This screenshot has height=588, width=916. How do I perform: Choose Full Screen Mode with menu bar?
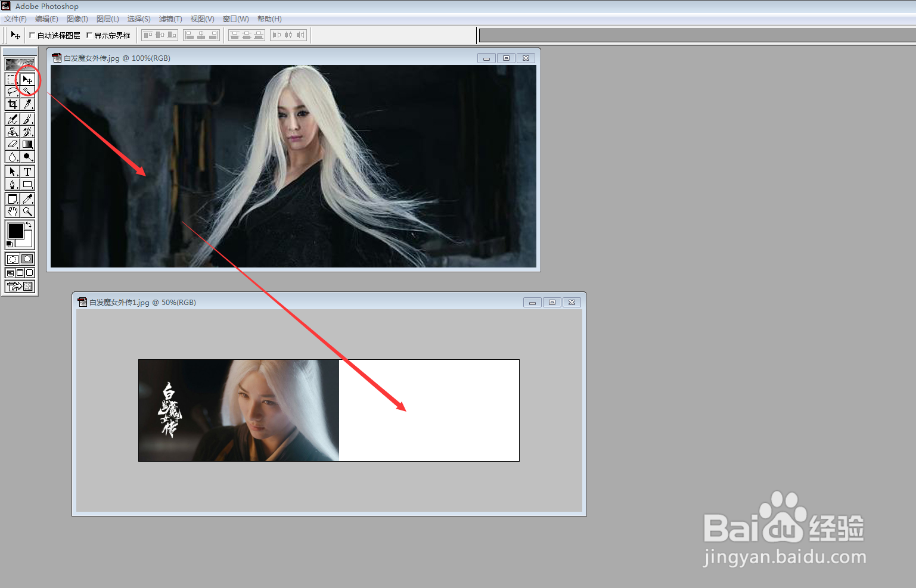pos(20,273)
